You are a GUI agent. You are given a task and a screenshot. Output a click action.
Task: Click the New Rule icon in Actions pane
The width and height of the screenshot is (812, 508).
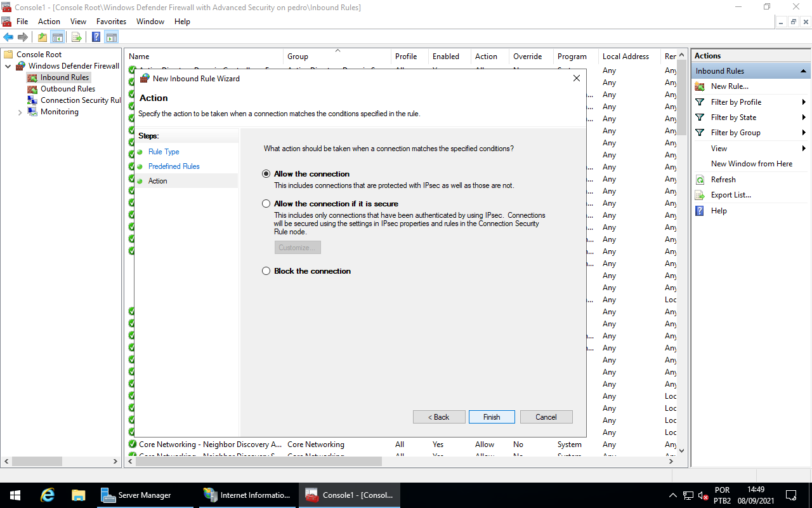point(700,86)
